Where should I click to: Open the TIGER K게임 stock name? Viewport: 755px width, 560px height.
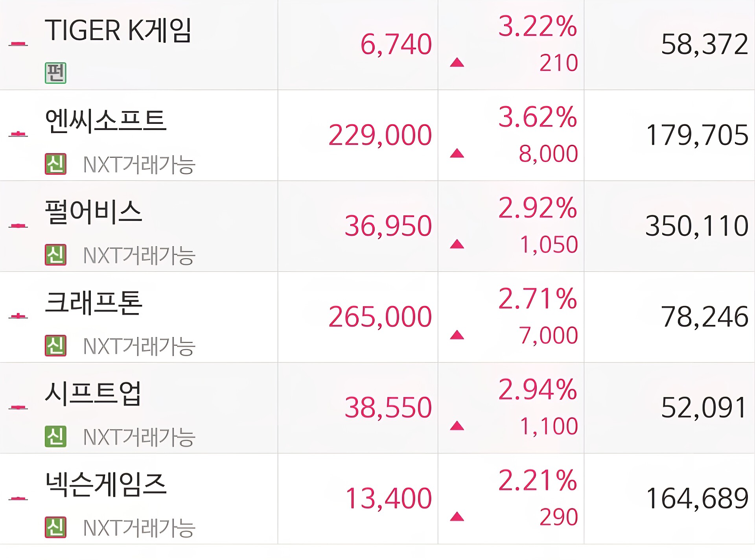click(118, 30)
